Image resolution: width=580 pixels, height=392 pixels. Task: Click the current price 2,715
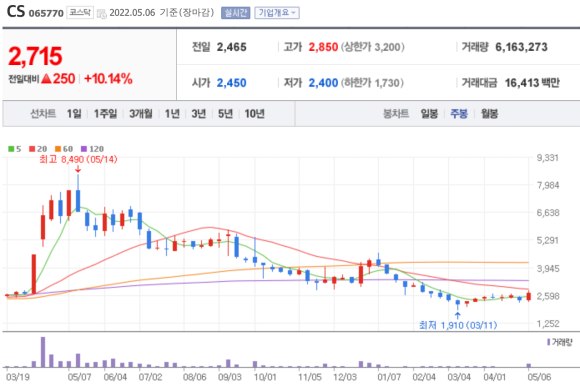[35, 56]
